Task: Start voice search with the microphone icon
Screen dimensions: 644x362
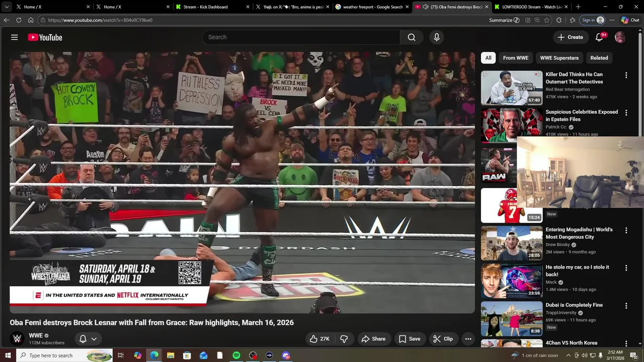Action: [x=437, y=37]
